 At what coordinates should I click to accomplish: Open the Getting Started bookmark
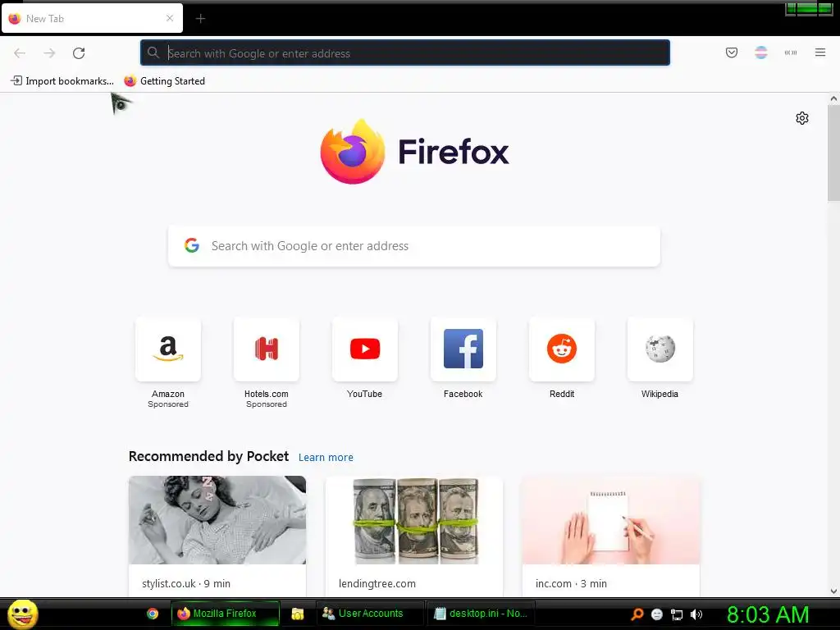(x=164, y=81)
